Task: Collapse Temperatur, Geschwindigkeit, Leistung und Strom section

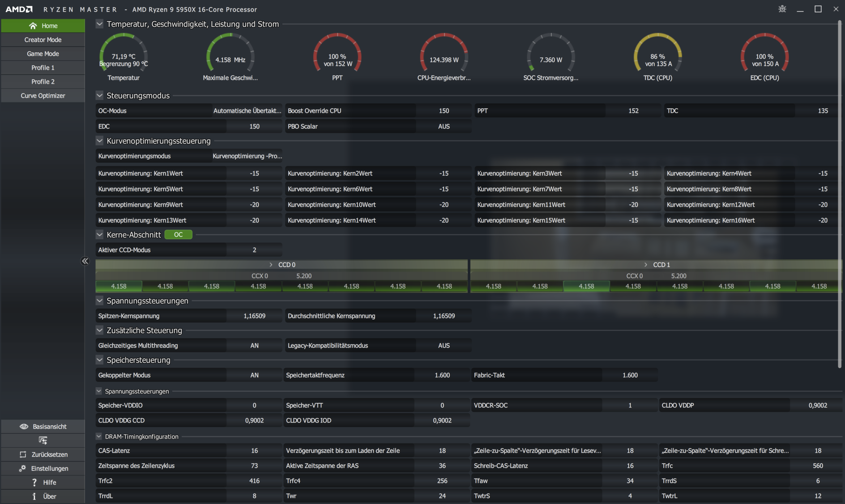Action: 100,24
